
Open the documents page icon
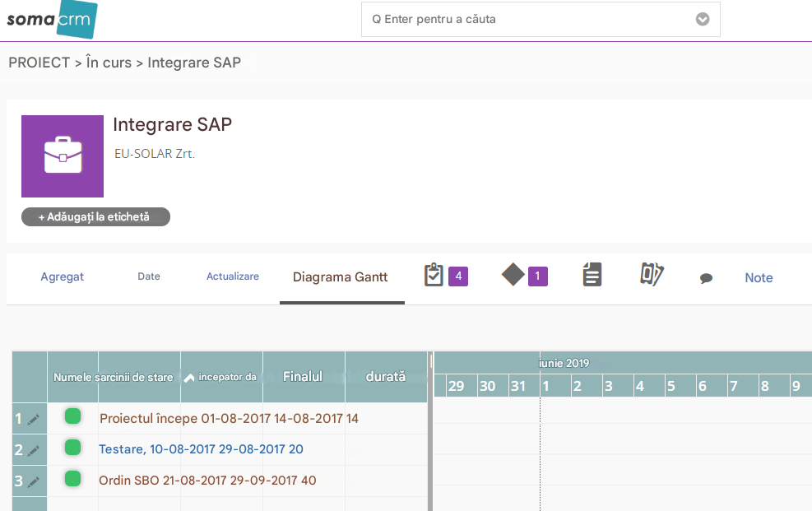(x=592, y=274)
